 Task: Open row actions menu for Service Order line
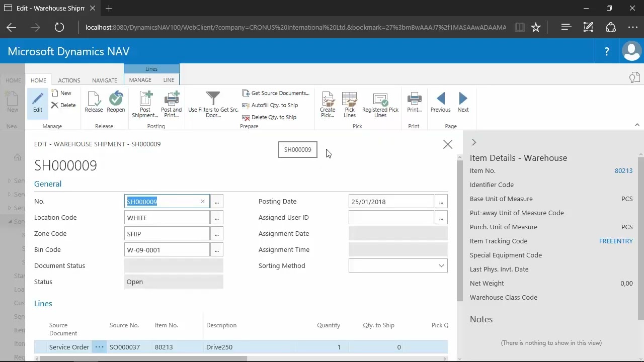[99, 347]
